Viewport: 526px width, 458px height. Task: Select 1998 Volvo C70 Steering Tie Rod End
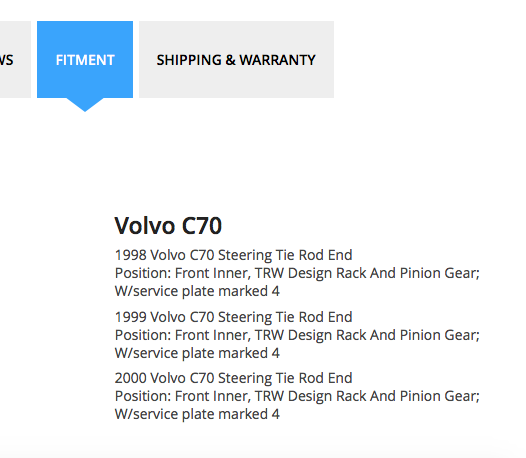[233, 255]
